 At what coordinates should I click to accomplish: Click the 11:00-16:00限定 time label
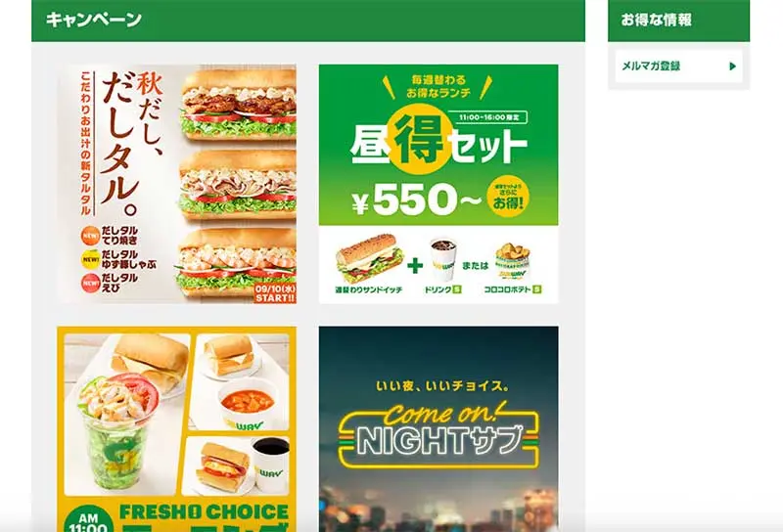click(x=487, y=117)
